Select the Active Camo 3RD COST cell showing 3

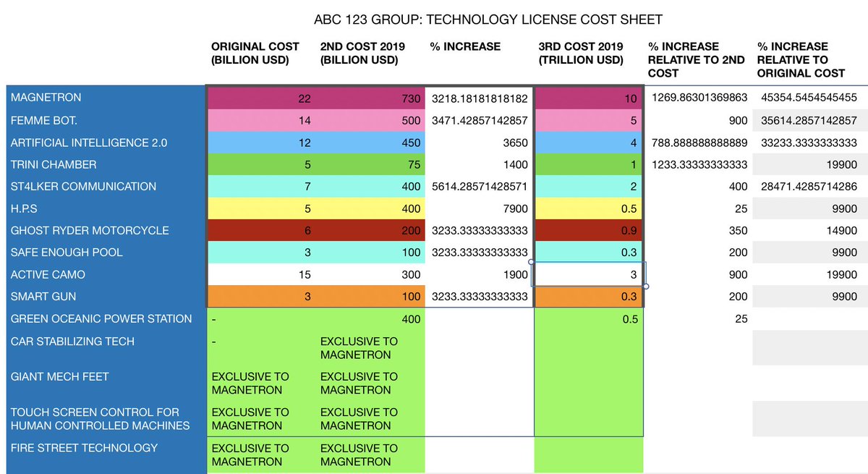(x=588, y=274)
